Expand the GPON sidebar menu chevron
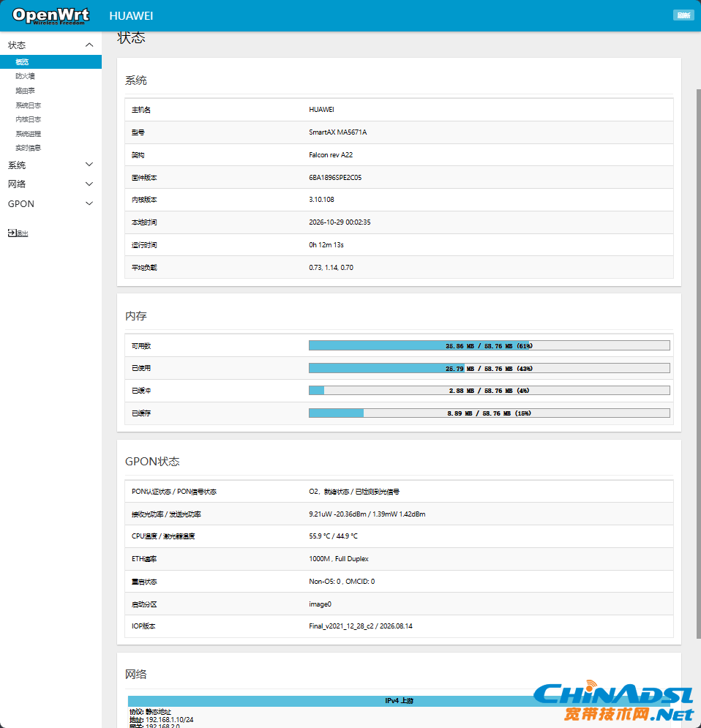This screenshot has width=701, height=728. pyautogui.click(x=89, y=203)
